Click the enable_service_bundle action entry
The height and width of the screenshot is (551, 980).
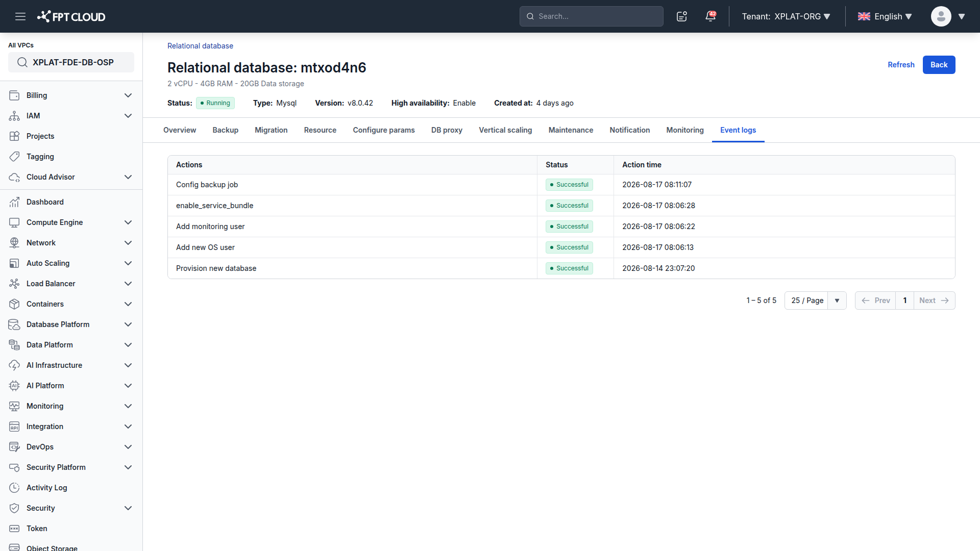(x=214, y=206)
